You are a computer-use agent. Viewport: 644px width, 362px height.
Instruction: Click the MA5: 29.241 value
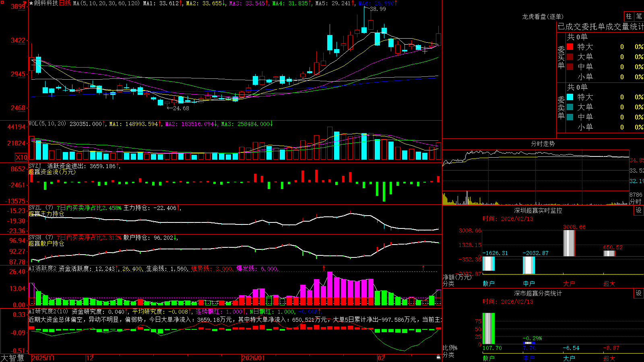point(333,3)
